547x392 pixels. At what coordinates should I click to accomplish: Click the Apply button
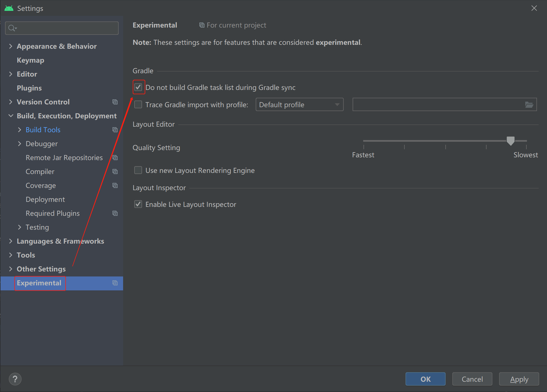(x=519, y=379)
